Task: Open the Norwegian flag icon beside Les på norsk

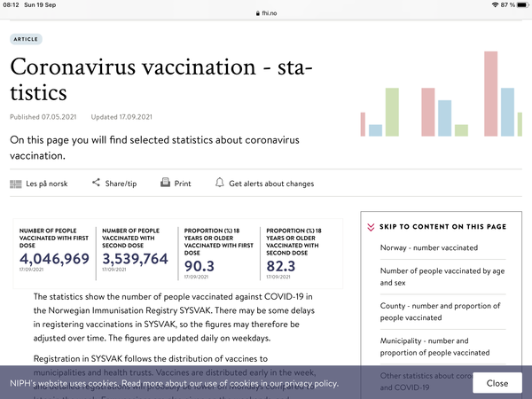Action: point(16,184)
